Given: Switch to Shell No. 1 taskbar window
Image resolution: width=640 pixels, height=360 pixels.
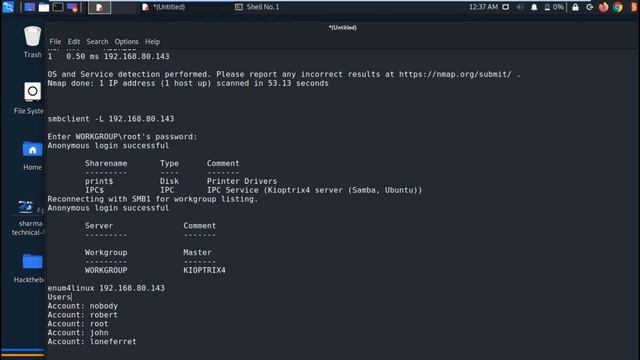Looking at the screenshot, I should click(258, 7).
